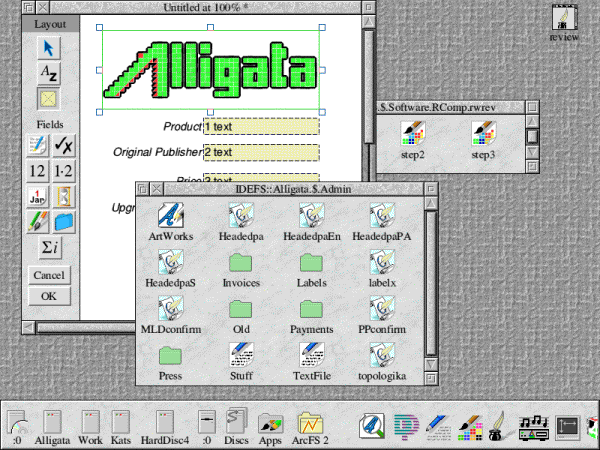The width and height of the screenshot is (600, 450).
Task: Open Apps on the icon bar
Action: [271, 424]
